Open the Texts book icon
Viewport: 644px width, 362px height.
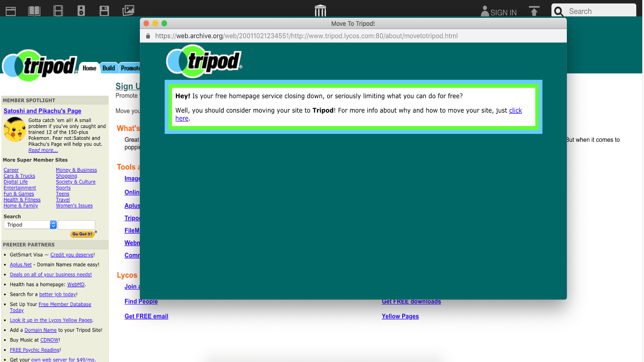coord(34,11)
